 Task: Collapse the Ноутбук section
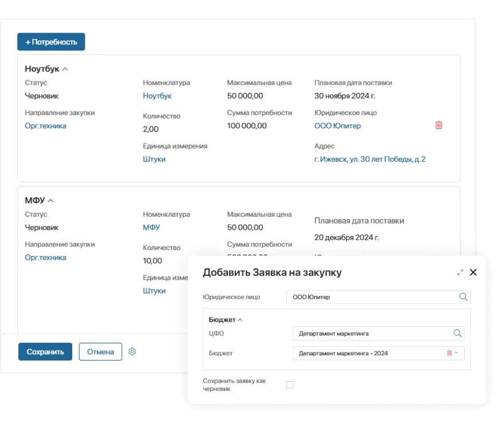point(65,69)
